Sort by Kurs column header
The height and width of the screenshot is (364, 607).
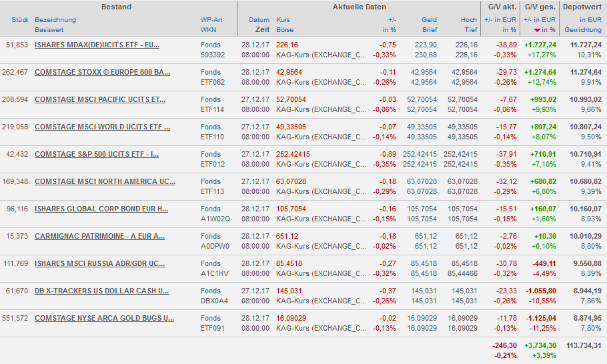pyautogui.click(x=283, y=20)
